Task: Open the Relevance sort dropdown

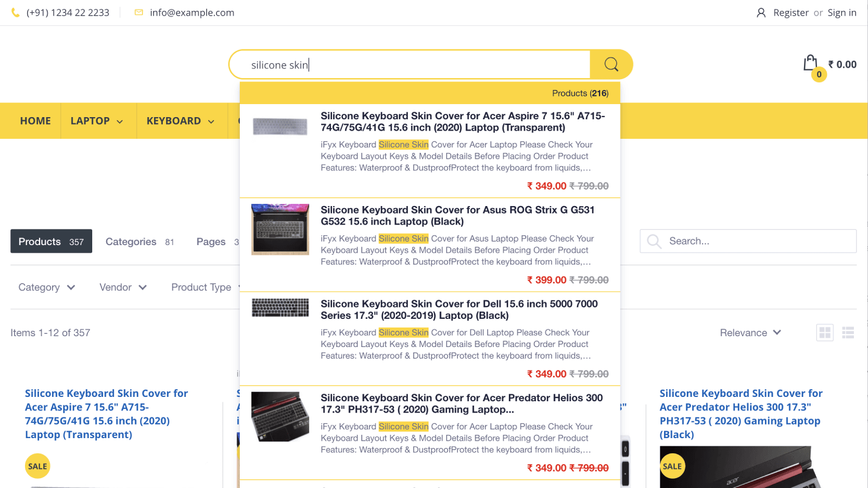Action: point(750,332)
